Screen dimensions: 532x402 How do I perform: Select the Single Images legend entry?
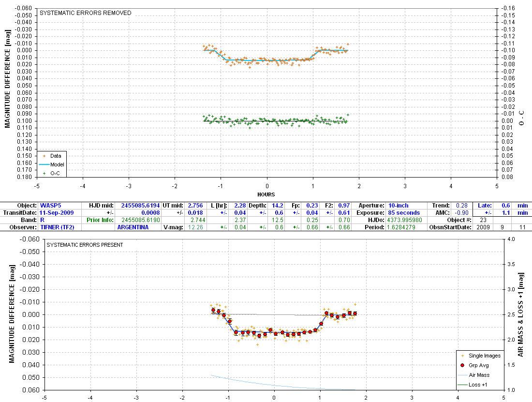coord(480,356)
